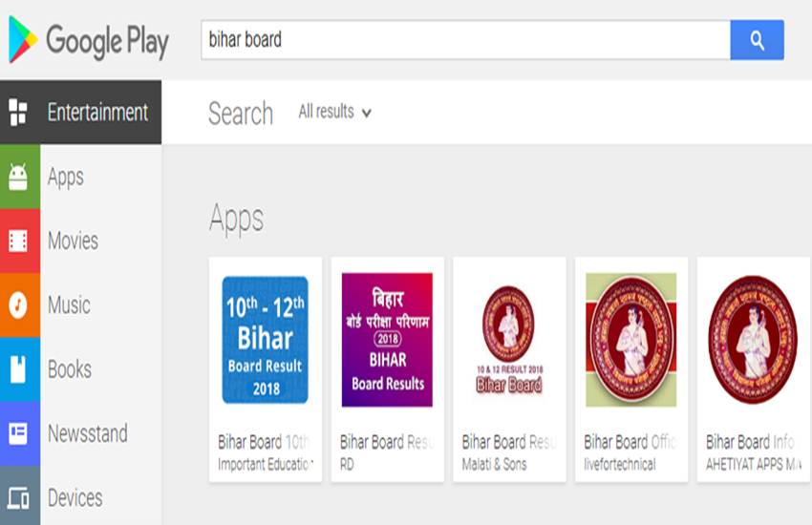
Task: Select the Books bookmark icon
Action: (18, 369)
